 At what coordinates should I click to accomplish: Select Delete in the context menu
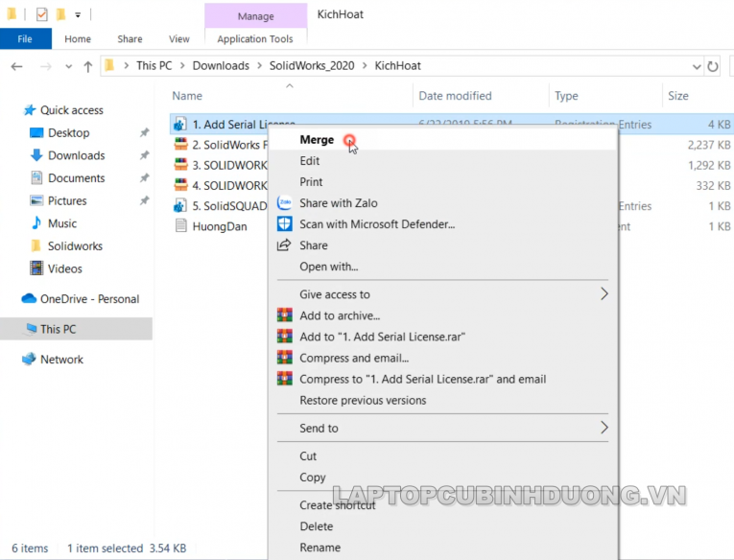(317, 526)
